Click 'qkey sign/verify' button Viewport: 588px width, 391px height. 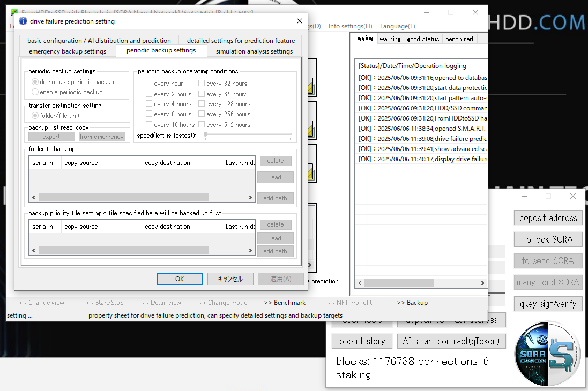coord(548,304)
